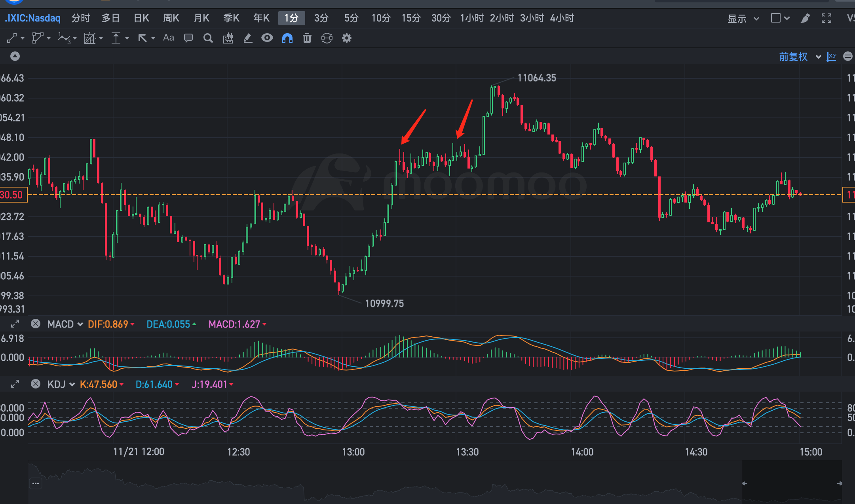855x504 pixels.
Task: Click the eraser drawing tool
Action: point(248,38)
